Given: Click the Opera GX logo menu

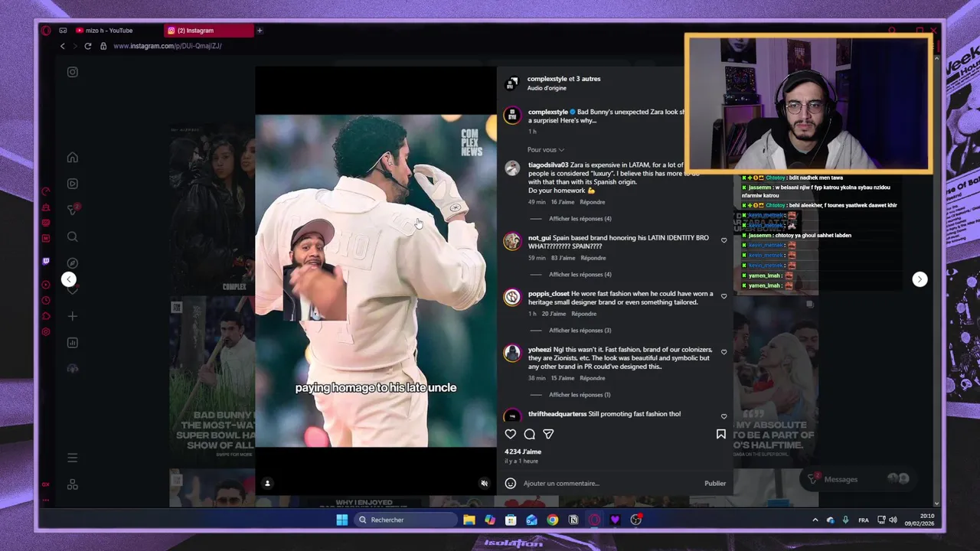Looking at the screenshot, I should pyautogui.click(x=46, y=31).
